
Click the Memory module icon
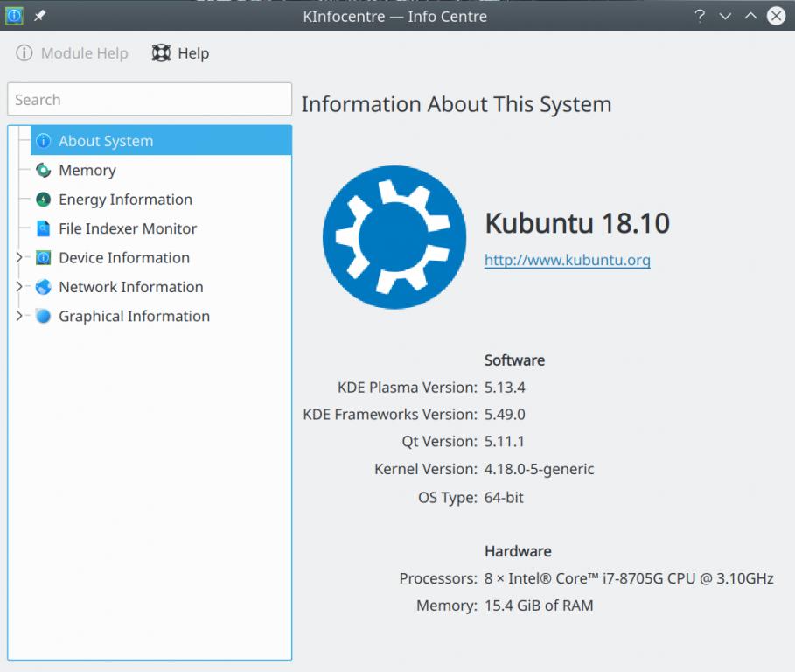44,171
